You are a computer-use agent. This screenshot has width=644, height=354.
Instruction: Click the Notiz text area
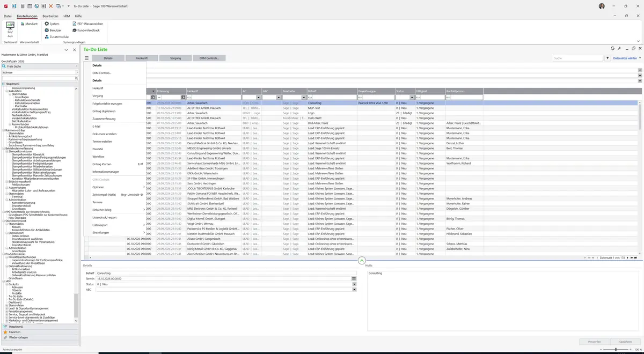click(503, 300)
